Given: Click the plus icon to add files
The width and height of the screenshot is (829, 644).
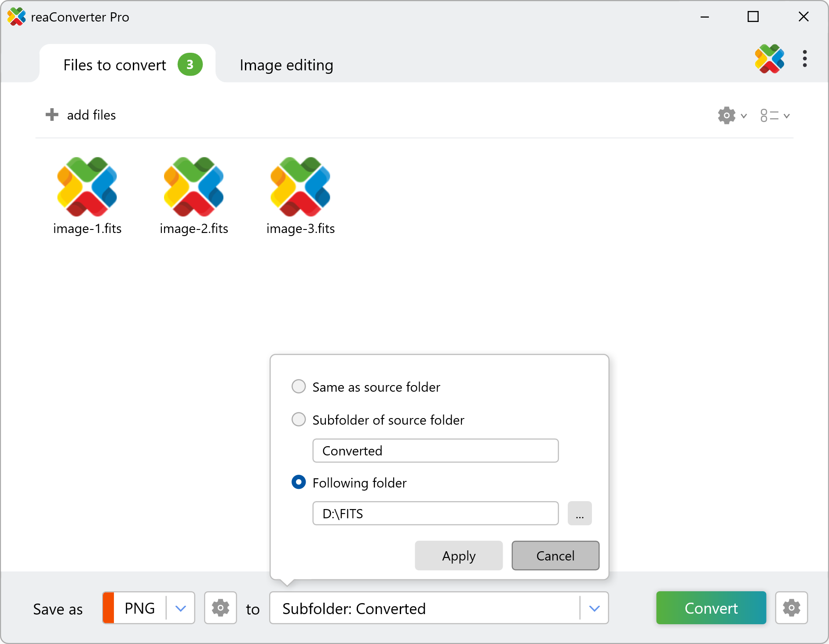Looking at the screenshot, I should point(52,115).
